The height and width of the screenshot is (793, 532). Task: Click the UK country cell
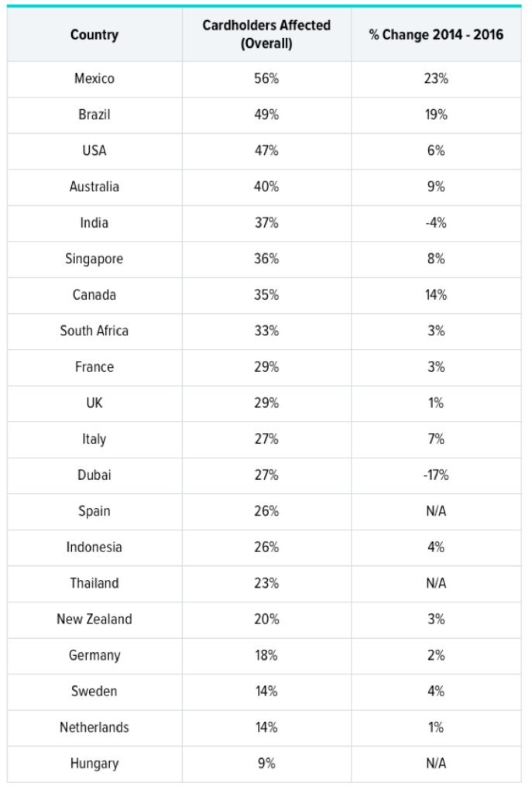(x=94, y=403)
